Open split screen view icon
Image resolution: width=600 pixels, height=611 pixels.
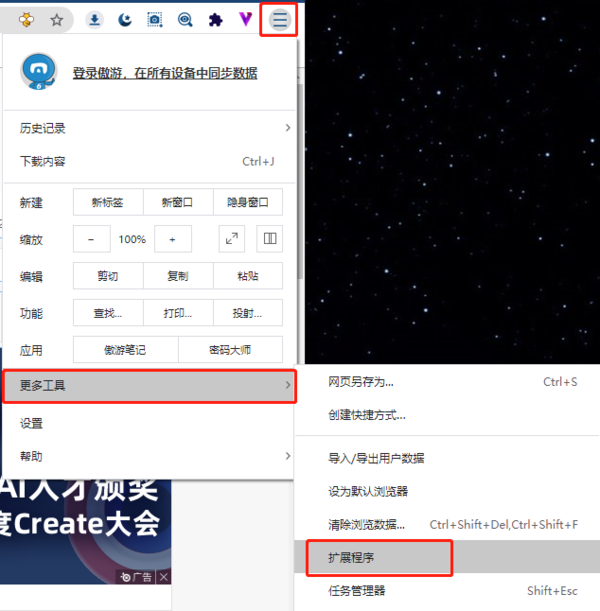(270, 238)
